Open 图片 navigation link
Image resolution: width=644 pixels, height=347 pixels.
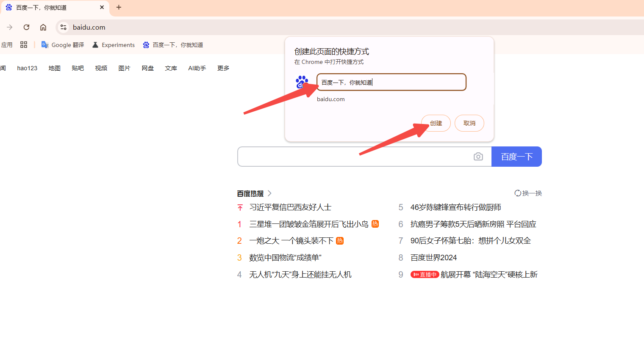click(x=124, y=68)
